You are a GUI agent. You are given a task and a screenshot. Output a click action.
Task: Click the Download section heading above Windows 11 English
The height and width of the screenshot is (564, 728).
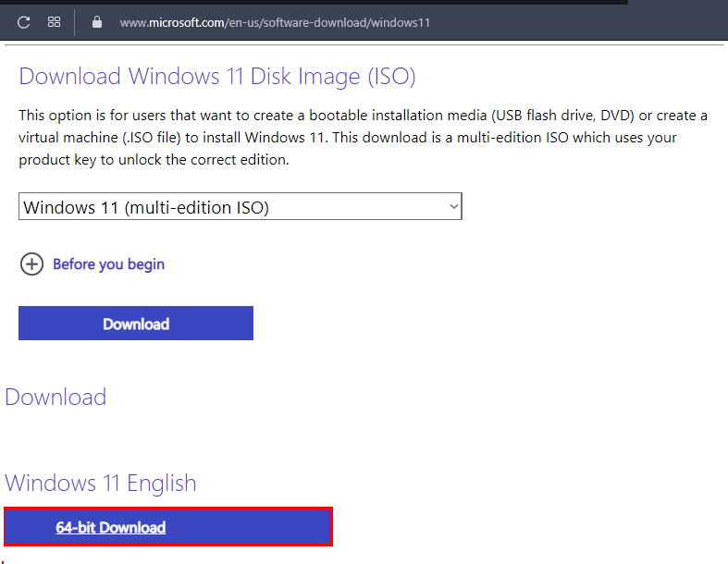(x=56, y=397)
